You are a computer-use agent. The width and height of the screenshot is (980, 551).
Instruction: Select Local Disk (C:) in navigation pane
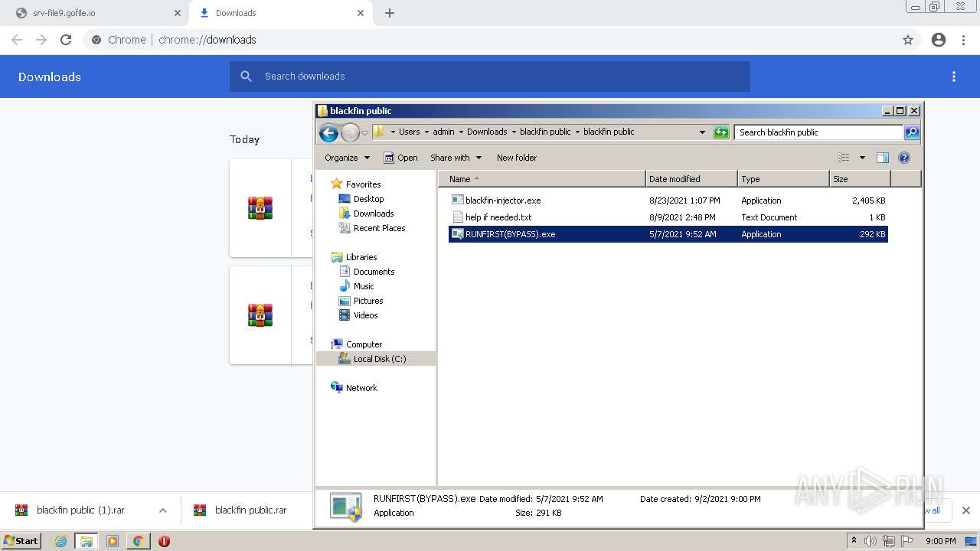[x=376, y=359]
